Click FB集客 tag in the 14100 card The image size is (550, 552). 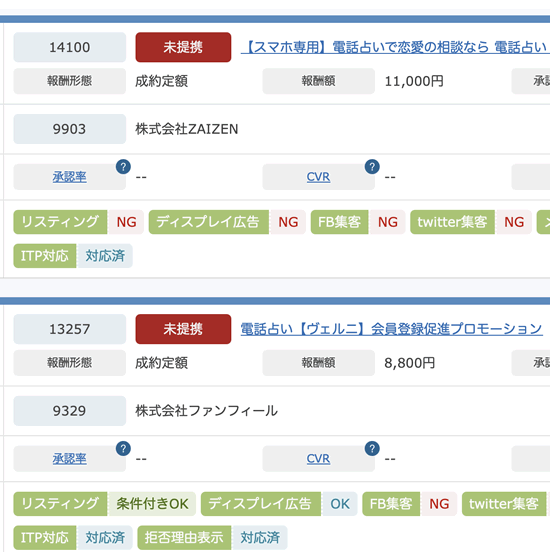click(339, 222)
